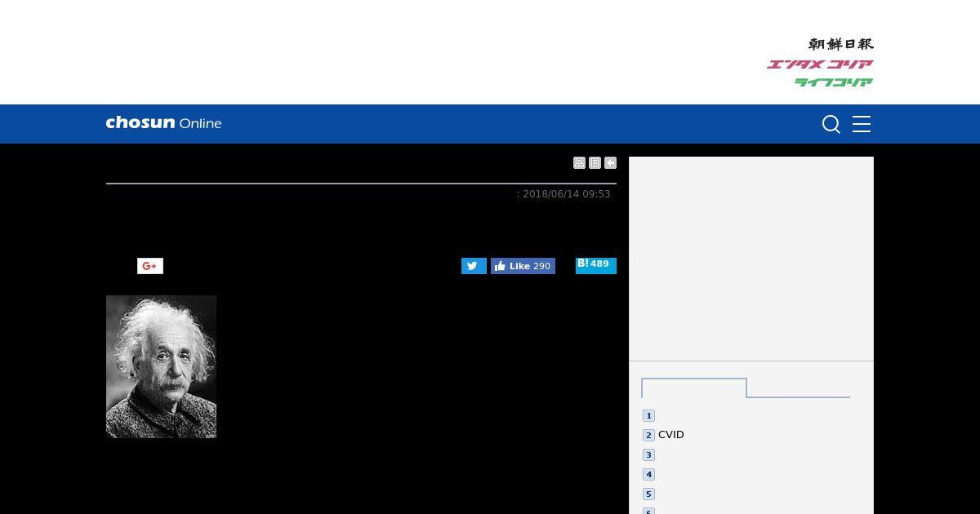Open ranking item 2 CVID
The width and height of the screenshot is (980, 514).
671,435
